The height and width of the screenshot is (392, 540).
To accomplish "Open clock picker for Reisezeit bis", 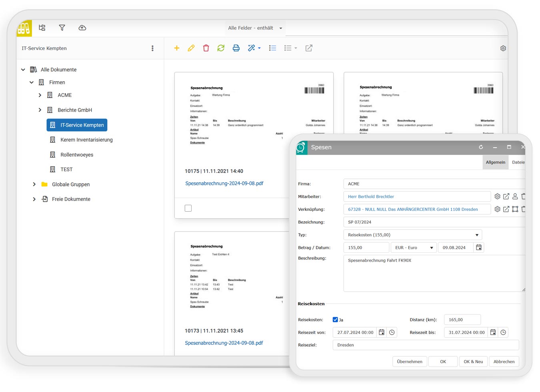I will 503,332.
